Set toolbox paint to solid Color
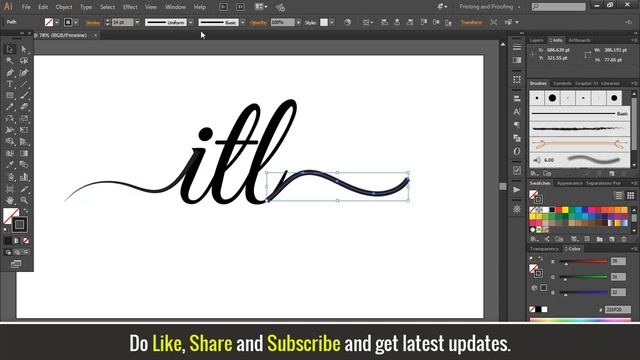640x360 pixels. [x=8, y=241]
